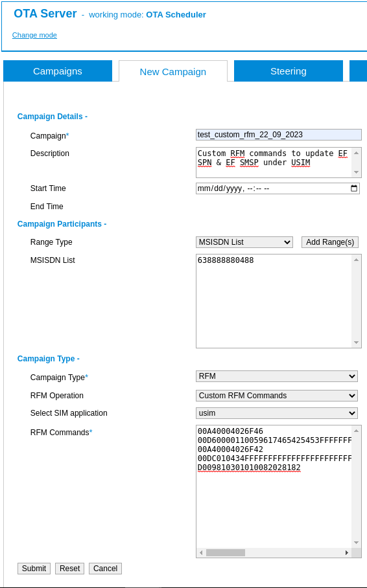The width and height of the screenshot is (367, 588).
Task: Click the RFM Commands horizontal scrollbar thumb
Action: (226, 553)
